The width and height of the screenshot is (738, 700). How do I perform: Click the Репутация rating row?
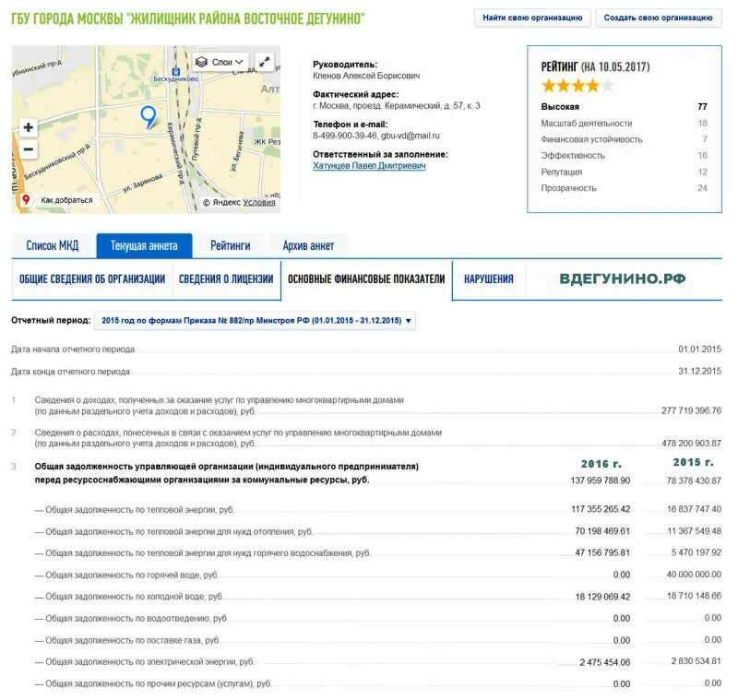coord(624,172)
